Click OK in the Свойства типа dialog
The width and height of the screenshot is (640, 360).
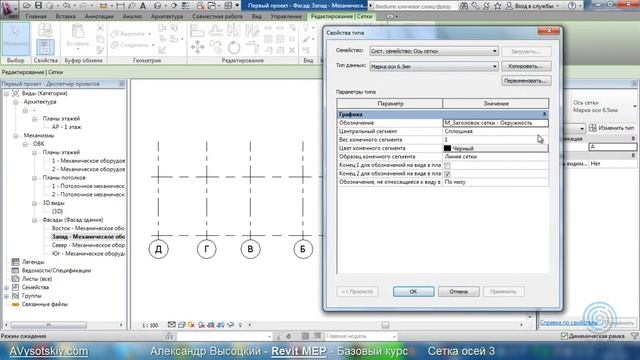pyautogui.click(x=413, y=291)
